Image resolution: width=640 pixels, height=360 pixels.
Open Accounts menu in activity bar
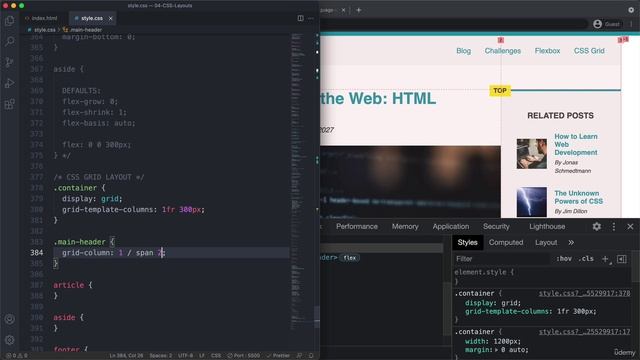point(10,319)
